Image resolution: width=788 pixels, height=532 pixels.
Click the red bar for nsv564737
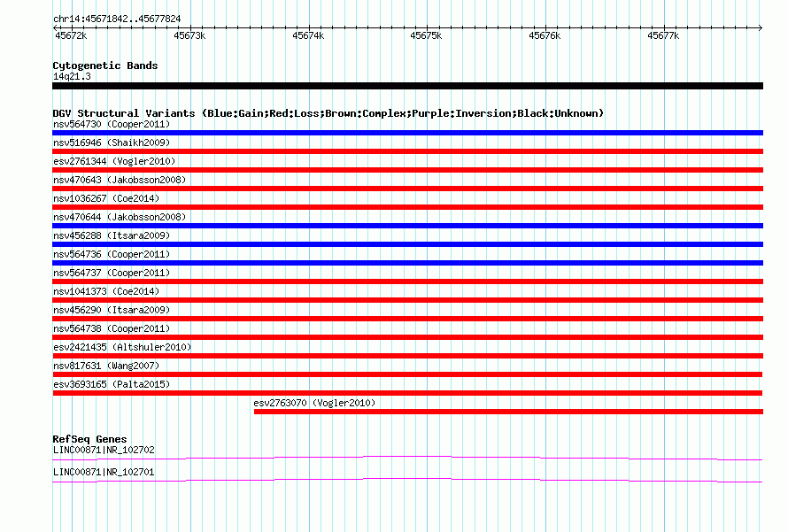tap(407, 281)
